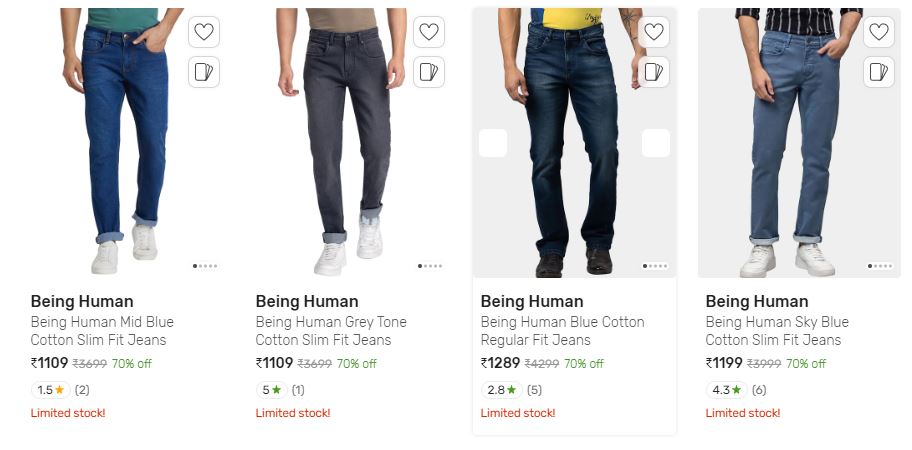Open Sky Blue jeans product photo
Screen dimensions: 912x450
click(799, 142)
